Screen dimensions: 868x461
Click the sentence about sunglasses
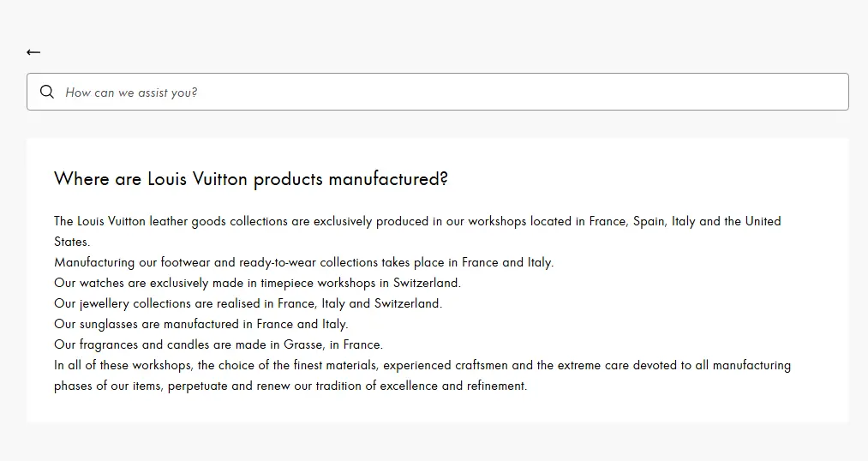point(201,324)
